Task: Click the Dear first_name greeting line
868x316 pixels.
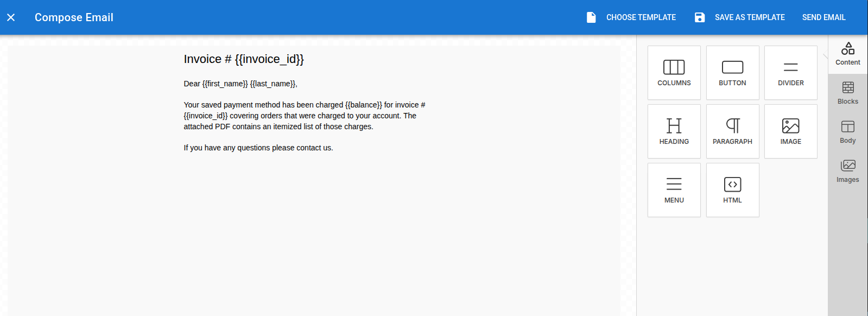Action: 240,84
